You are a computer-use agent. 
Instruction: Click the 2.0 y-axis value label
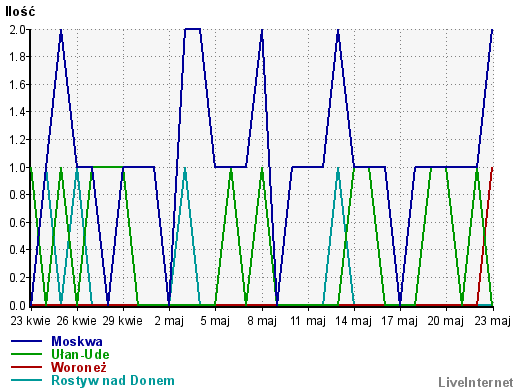click(18, 30)
